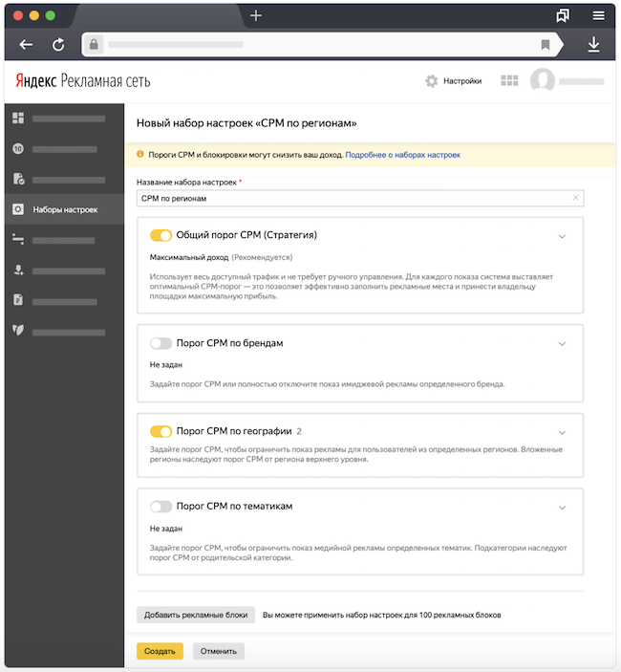Bookmark this page via address bar icon

tap(546, 45)
